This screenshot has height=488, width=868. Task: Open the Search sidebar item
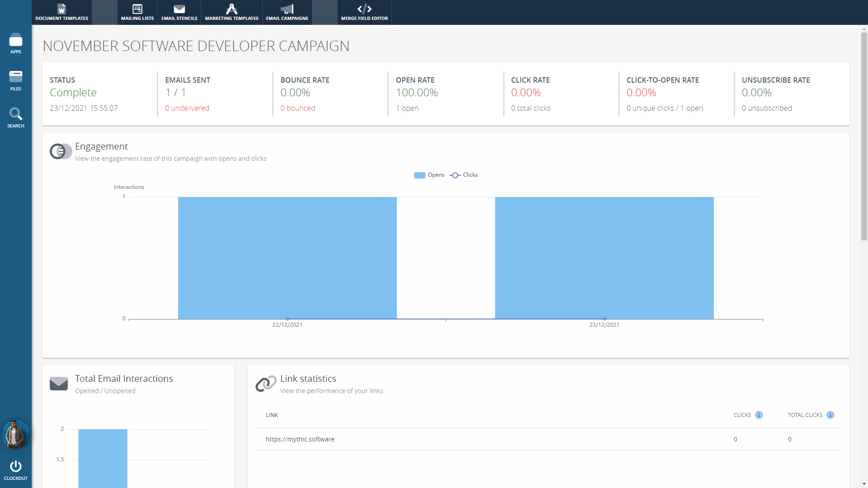click(16, 117)
